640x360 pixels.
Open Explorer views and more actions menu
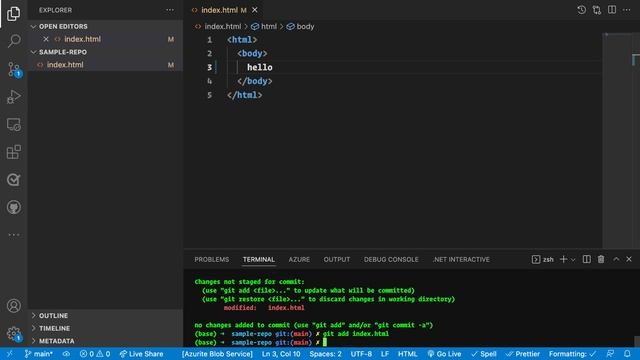tap(170, 10)
